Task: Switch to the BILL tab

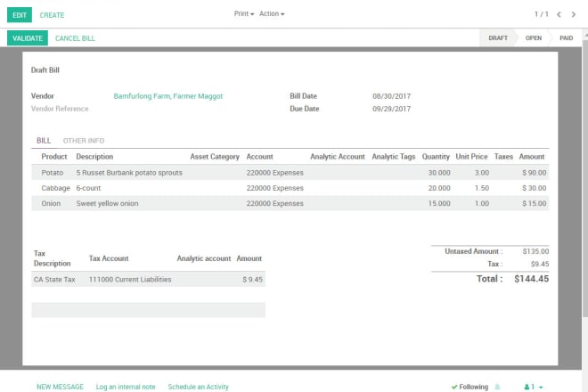Action: click(44, 141)
